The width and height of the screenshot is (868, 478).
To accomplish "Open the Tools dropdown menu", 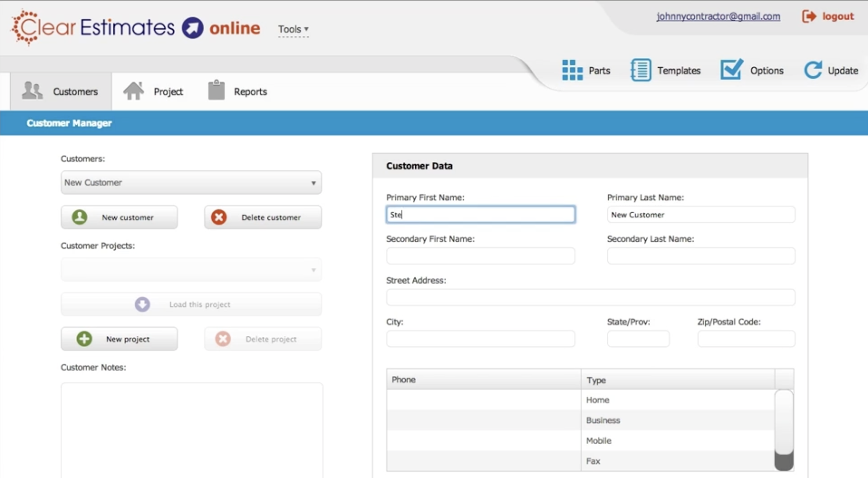I will tap(293, 29).
